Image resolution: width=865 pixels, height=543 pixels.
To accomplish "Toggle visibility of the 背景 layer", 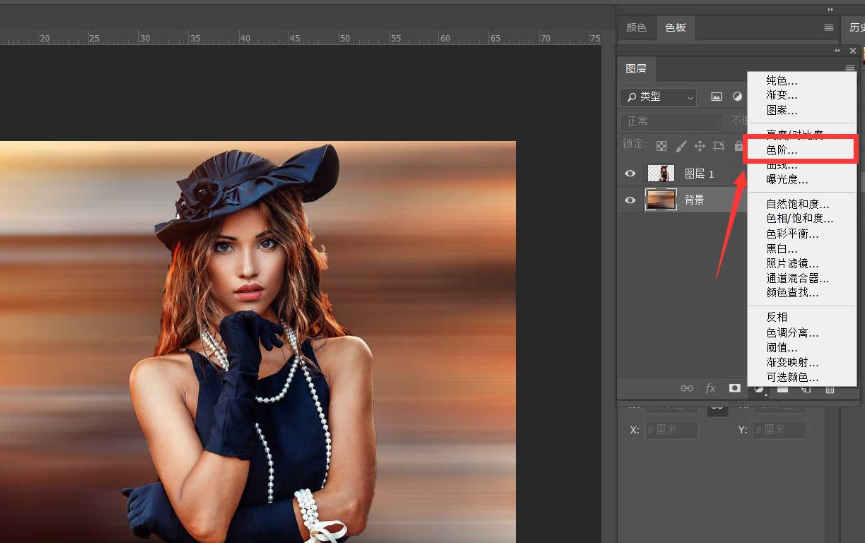I will click(x=630, y=200).
